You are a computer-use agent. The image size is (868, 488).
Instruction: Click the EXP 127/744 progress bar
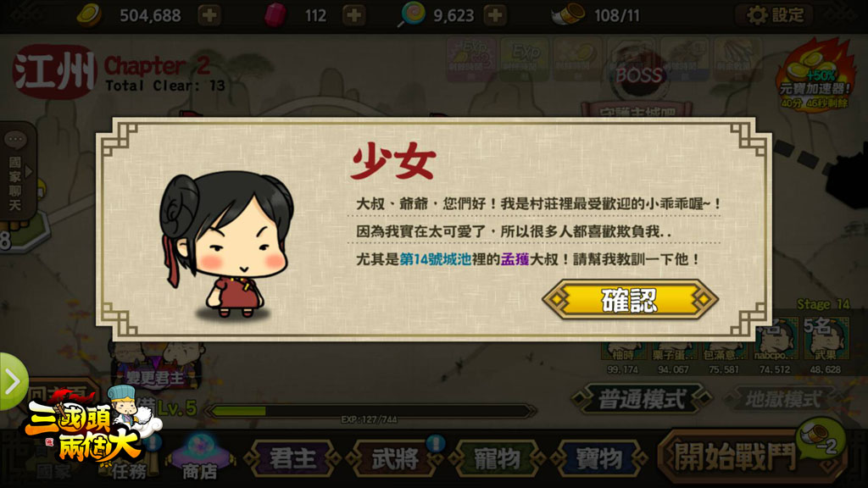tap(370, 411)
